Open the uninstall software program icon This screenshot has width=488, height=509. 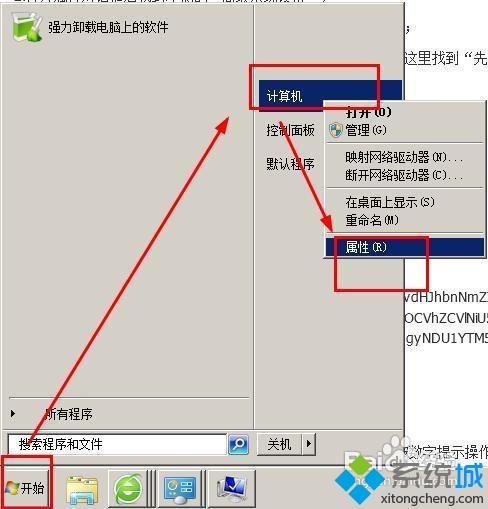click(x=27, y=28)
